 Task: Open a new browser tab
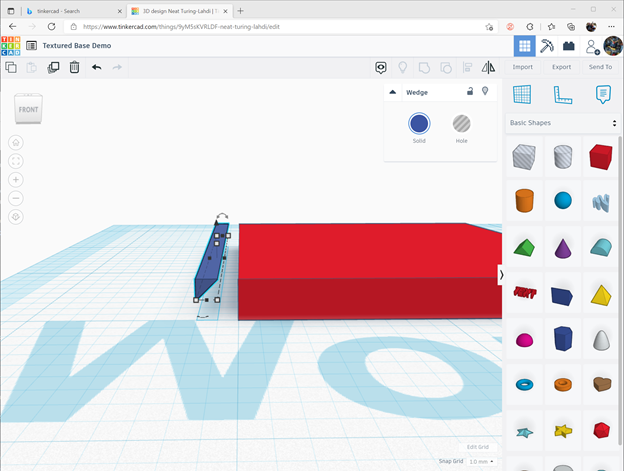coord(240,11)
